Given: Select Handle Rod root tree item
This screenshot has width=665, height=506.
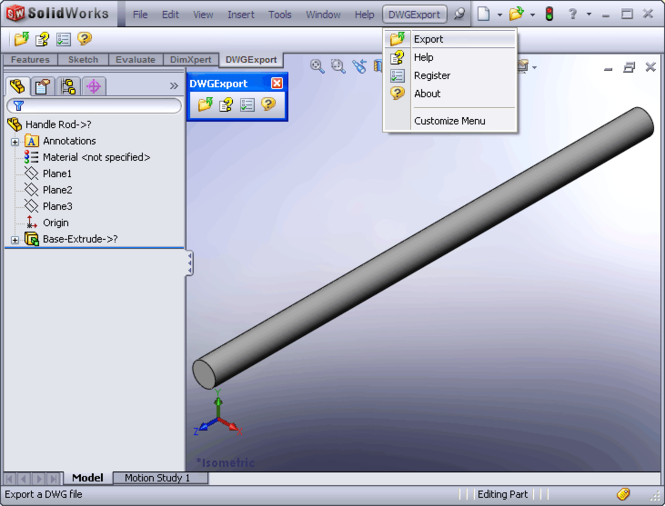Looking at the screenshot, I should pos(49,124).
